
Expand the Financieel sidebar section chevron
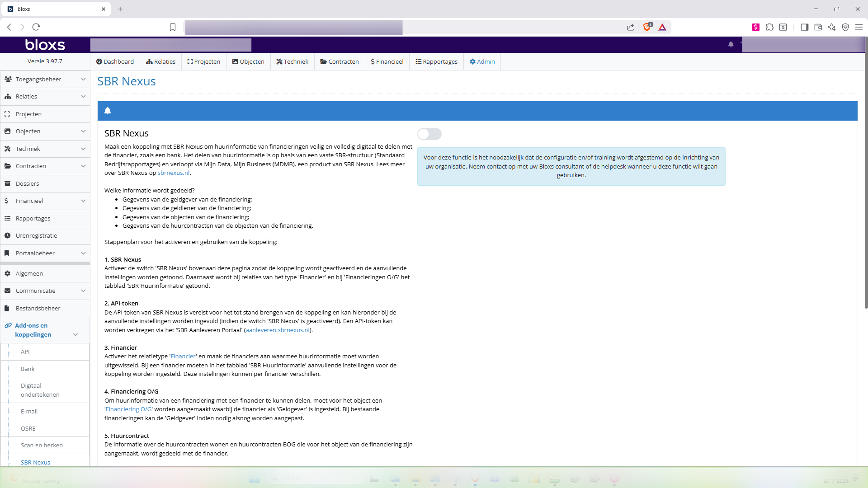click(83, 201)
